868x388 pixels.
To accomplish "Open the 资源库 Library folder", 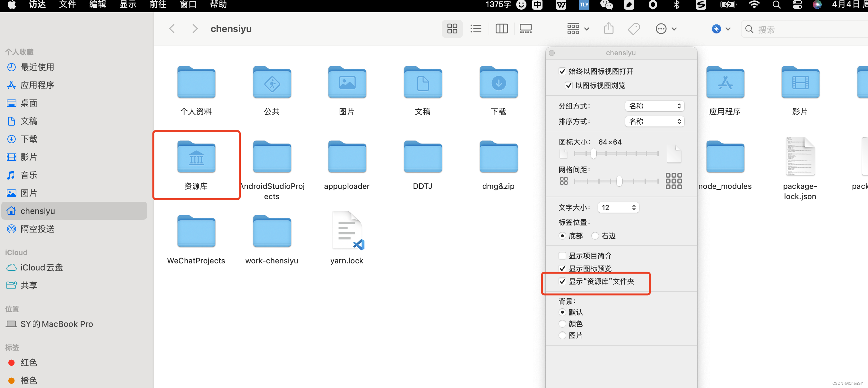I will tap(196, 158).
